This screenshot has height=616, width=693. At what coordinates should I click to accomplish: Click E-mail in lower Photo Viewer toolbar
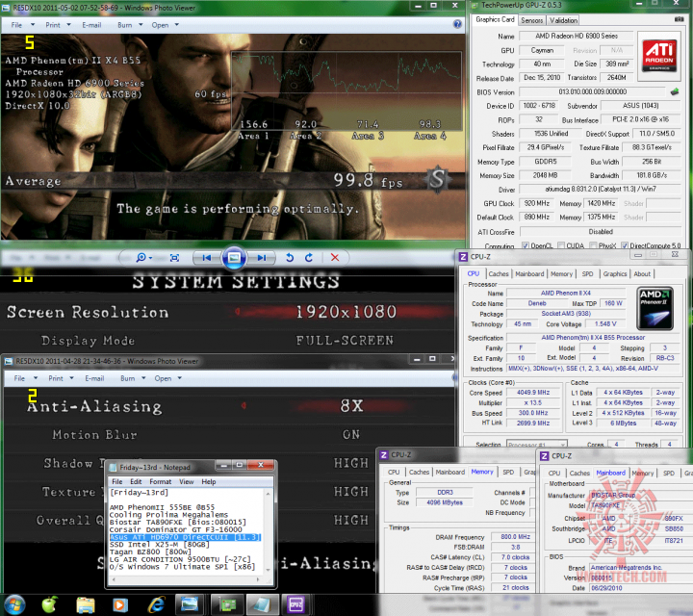94,378
